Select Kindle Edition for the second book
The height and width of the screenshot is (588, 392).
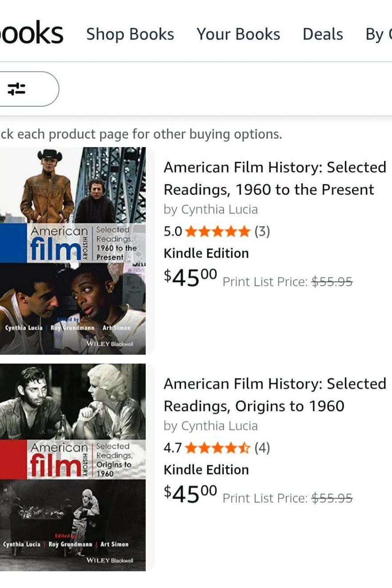(x=206, y=470)
